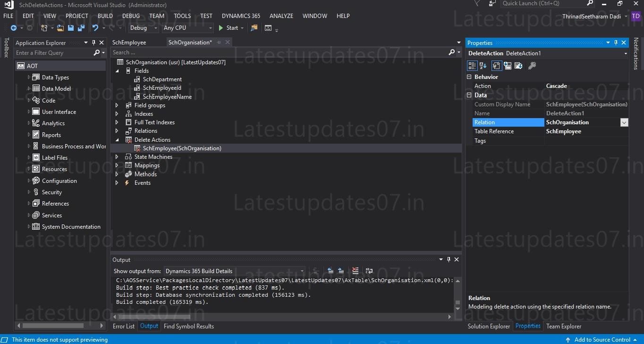
Task: Open the Relation property dropdown arrow
Action: point(624,122)
